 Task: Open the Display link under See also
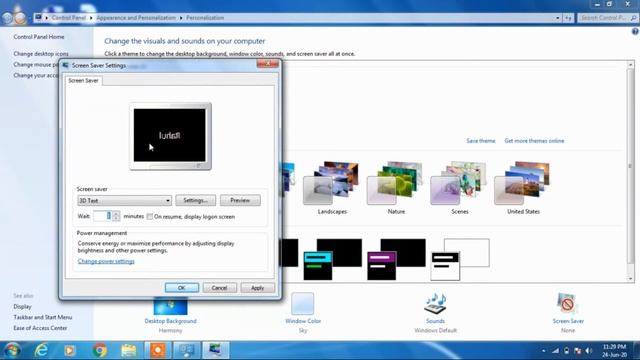point(22,307)
